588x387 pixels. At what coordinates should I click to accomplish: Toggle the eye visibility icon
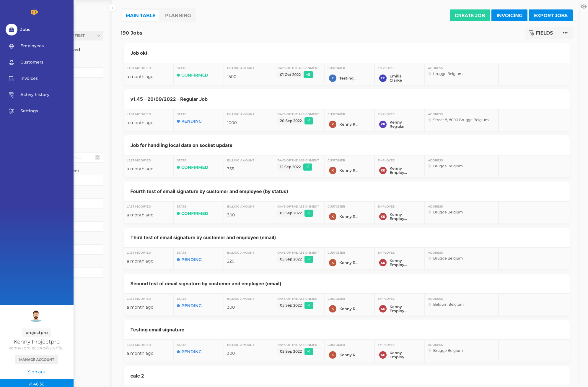(584, 7)
